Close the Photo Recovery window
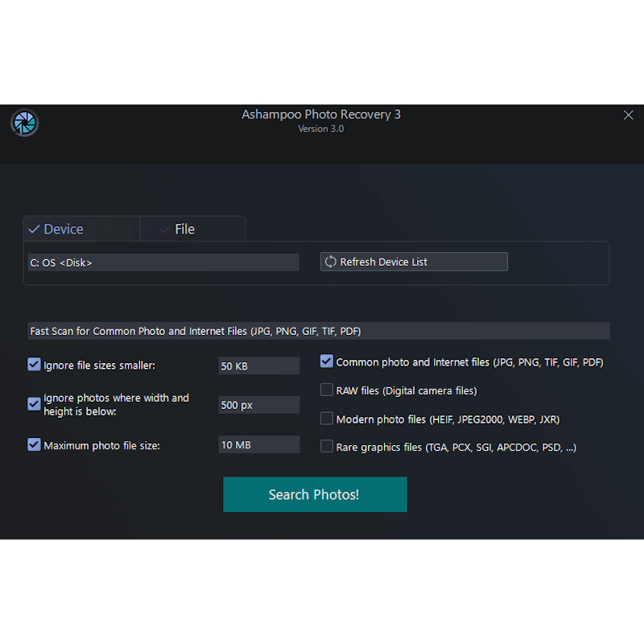The height and width of the screenshot is (644, 644). [629, 115]
